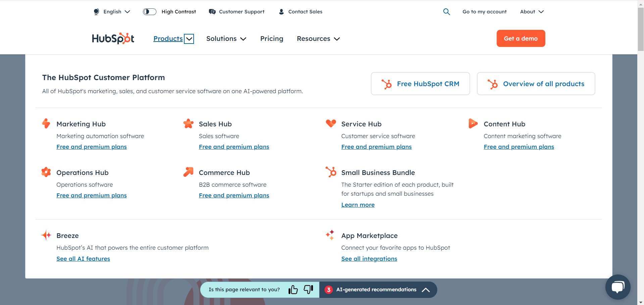Open the Service Hub heading
The width and height of the screenshot is (644, 305).
(361, 124)
